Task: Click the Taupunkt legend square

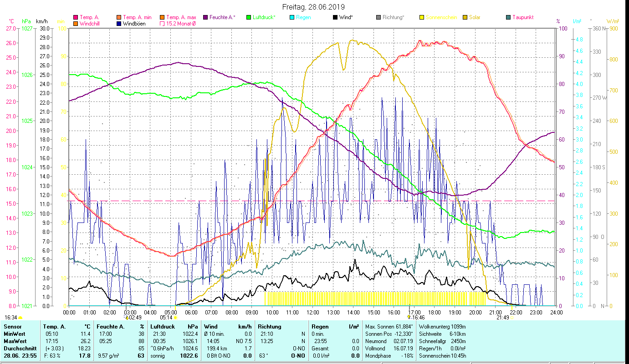Action: (508, 17)
